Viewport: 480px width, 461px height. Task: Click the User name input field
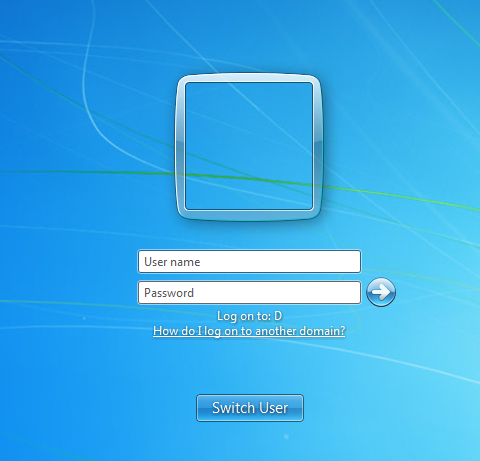(x=249, y=262)
